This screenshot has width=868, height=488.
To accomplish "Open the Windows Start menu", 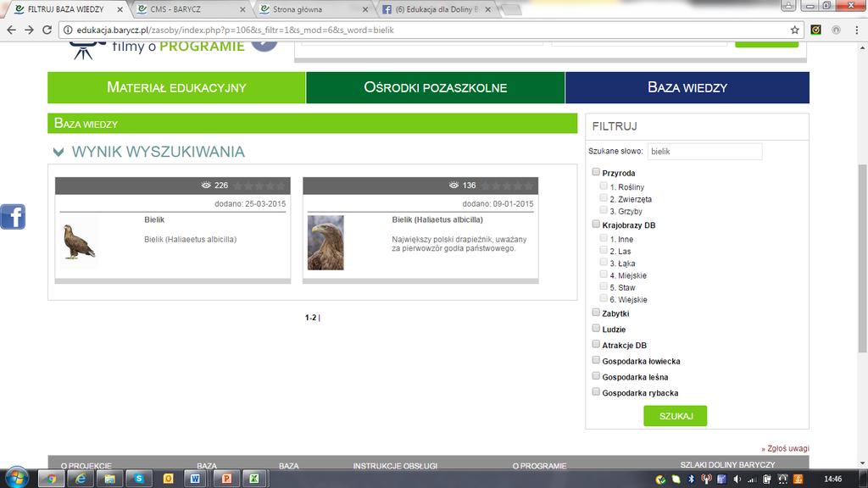I will point(17,478).
